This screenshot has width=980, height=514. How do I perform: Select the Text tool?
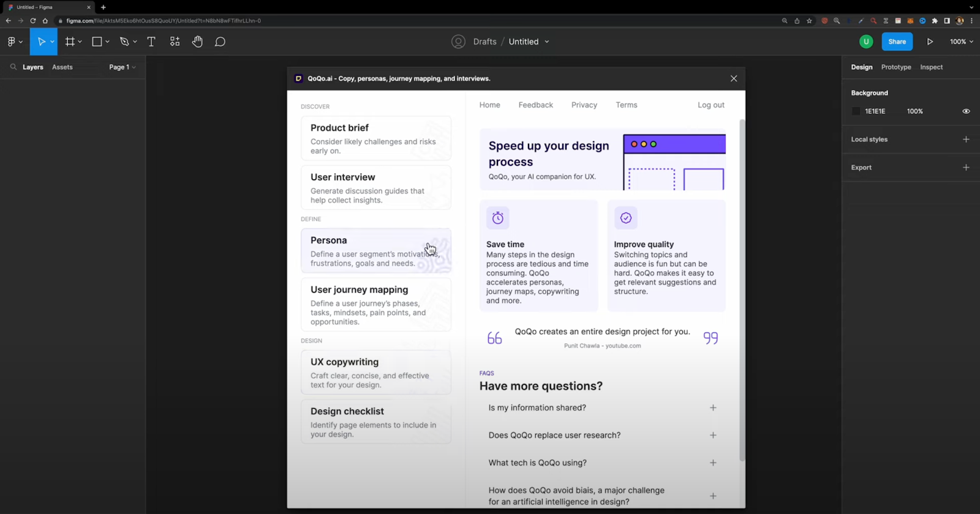(151, 42)
